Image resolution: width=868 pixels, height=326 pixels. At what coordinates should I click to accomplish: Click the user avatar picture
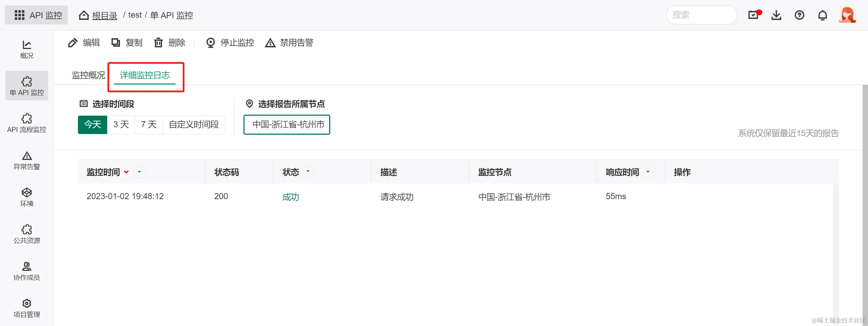[847, 15]
